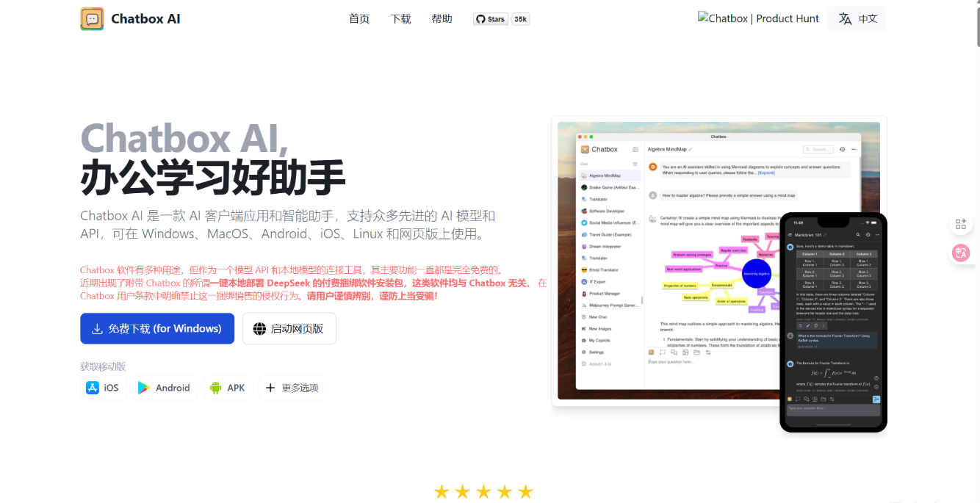The height and width of the screenshot is (503, 980).
Task: Click the dark phone mockup screenshot
Action: coord(833,322)
